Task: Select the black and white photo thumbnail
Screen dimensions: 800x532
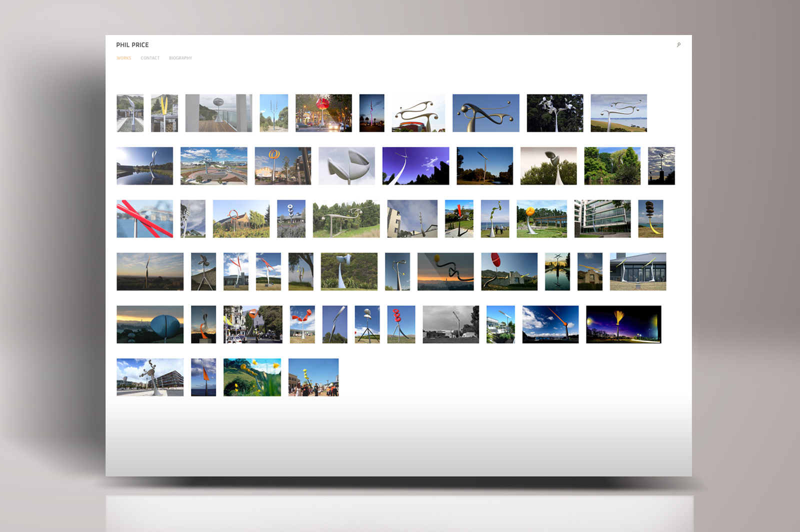Action: [450, 324]
